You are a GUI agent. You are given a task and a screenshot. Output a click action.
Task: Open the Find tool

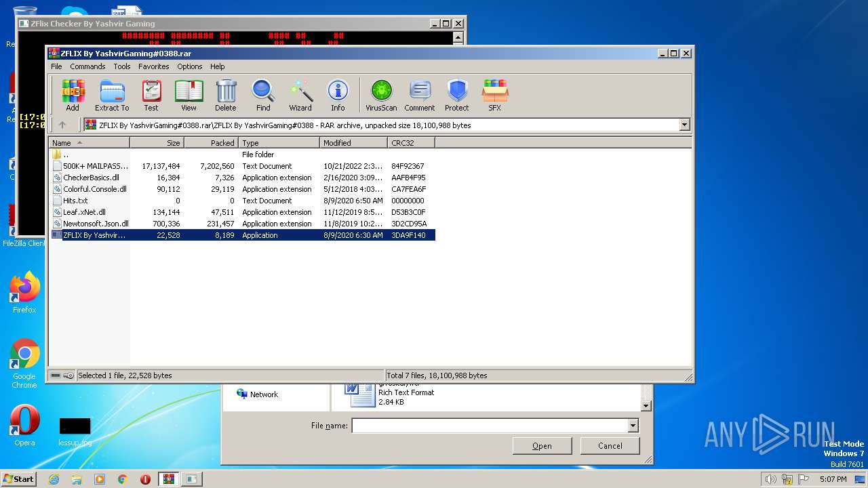pos(263,95)
